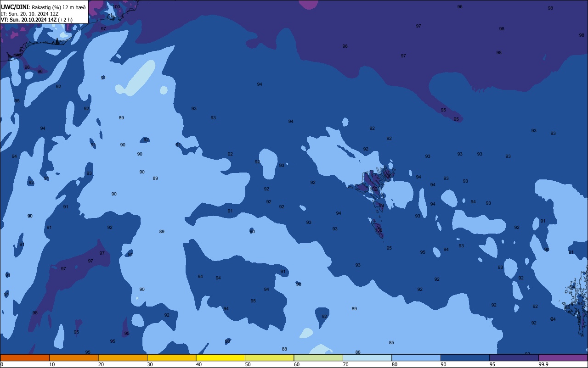Click the legend tick label '80'

[x=395, y=364]
